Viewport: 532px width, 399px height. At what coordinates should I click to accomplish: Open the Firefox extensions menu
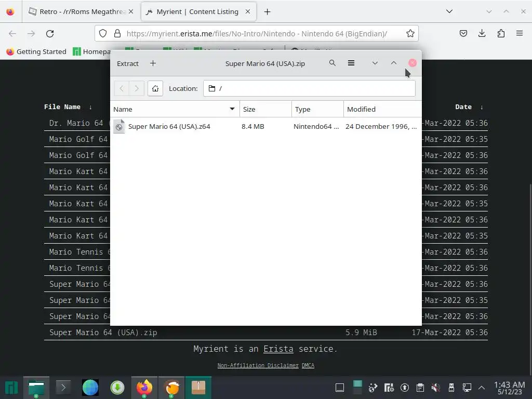501,33
